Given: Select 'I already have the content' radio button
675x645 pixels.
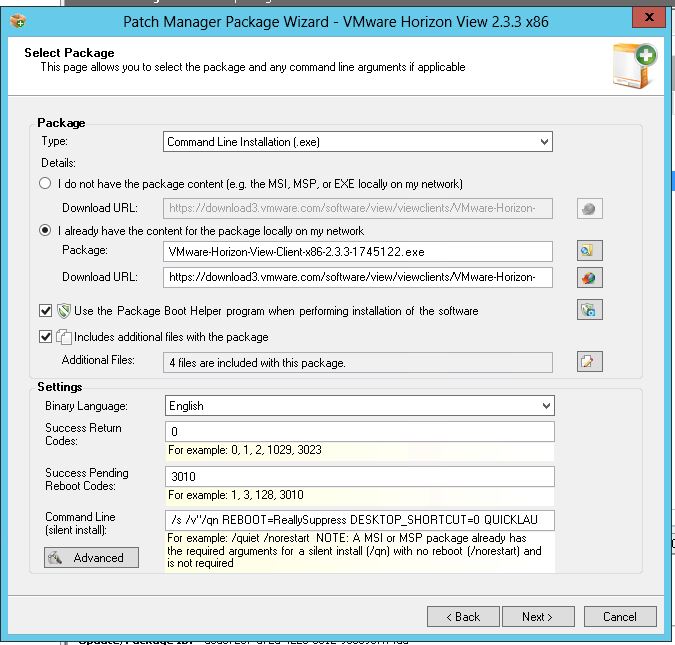Looking at the screenshot, I should click(45, 230).
